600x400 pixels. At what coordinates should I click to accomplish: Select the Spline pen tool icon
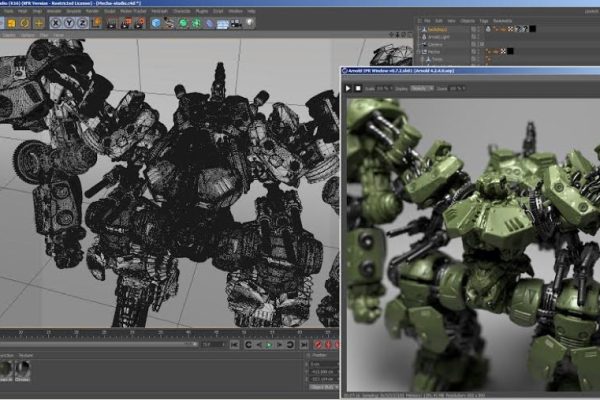point(169,23)
